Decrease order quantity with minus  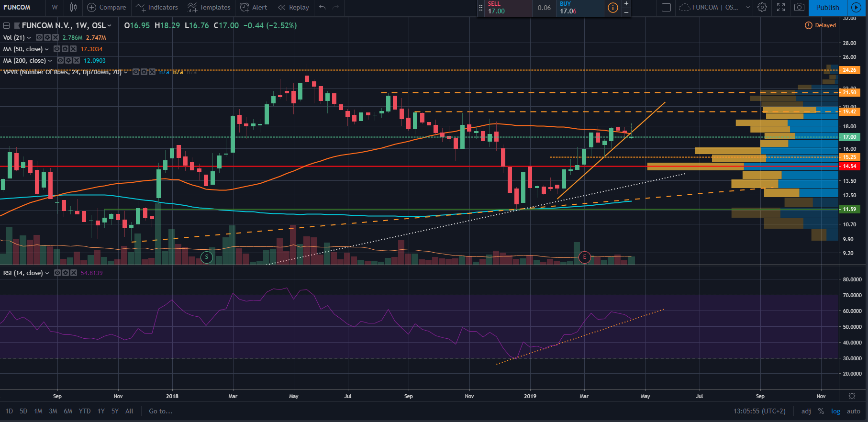pos(626,12)
